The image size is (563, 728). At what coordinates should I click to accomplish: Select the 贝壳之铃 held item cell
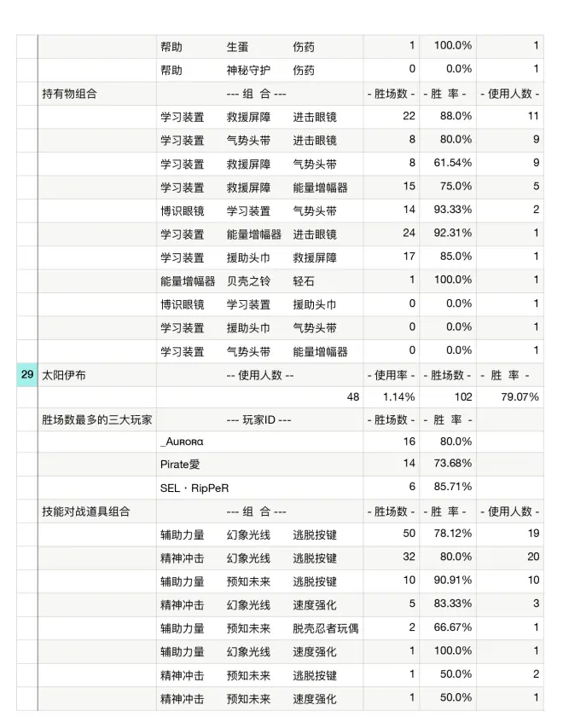point(247,280)
